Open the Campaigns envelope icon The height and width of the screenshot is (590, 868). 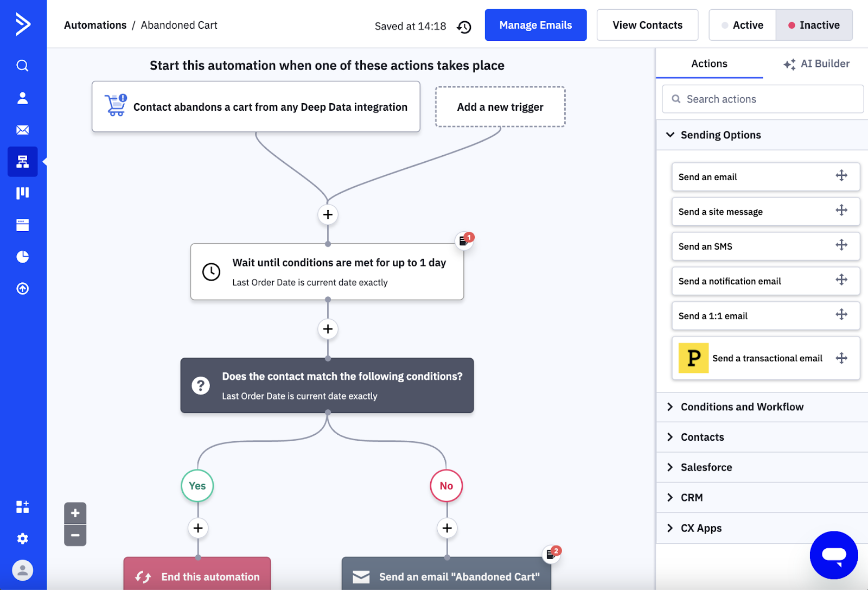tap(22, 130)
